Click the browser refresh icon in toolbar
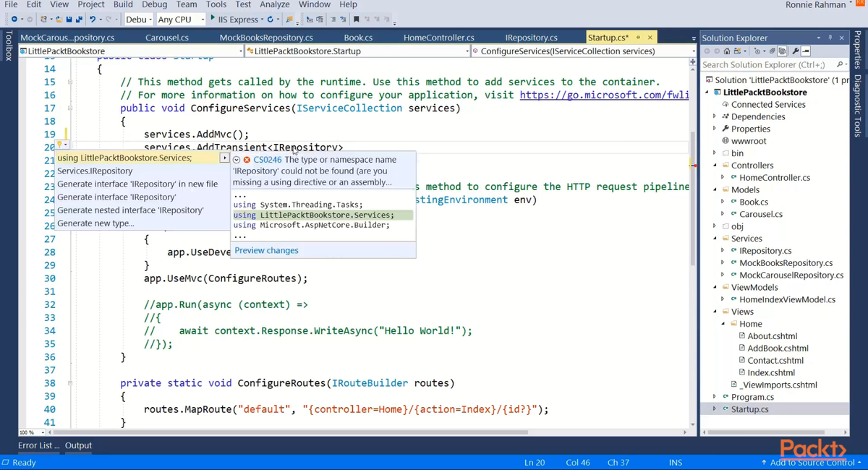The width and height of the screenshot is (868, 470). pyautogui.click(x=271, y=20)
